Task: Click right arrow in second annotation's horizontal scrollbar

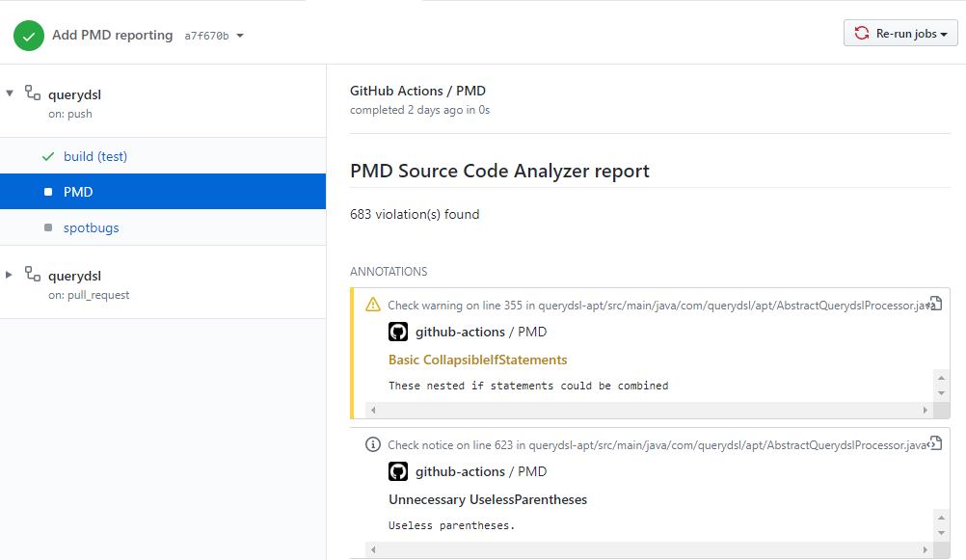Action: 926,549
